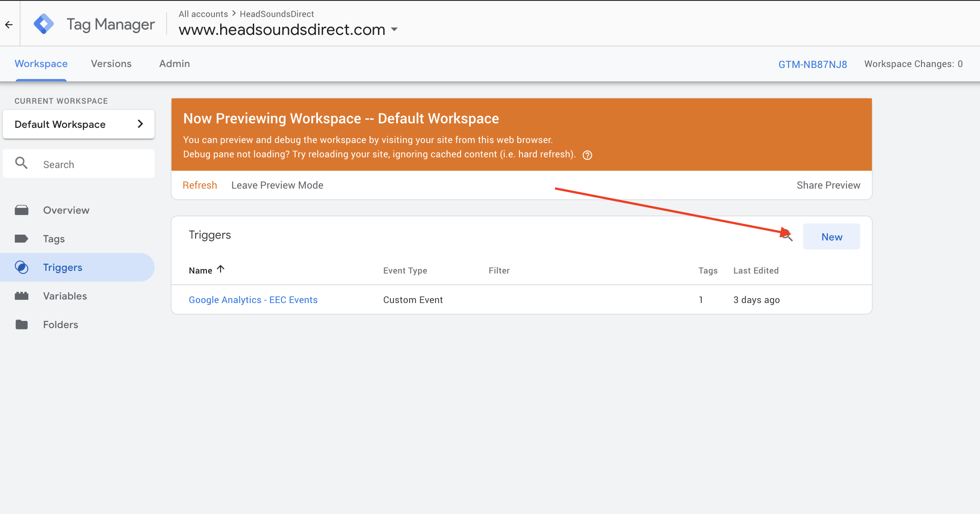
Task: Click the Event Type column header
Action: click(405, 270)
